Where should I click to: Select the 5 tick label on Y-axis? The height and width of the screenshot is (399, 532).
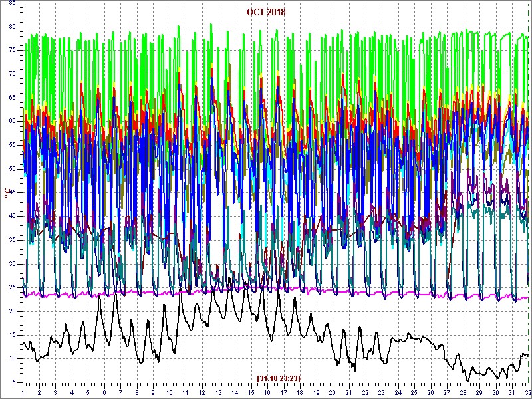14,383
